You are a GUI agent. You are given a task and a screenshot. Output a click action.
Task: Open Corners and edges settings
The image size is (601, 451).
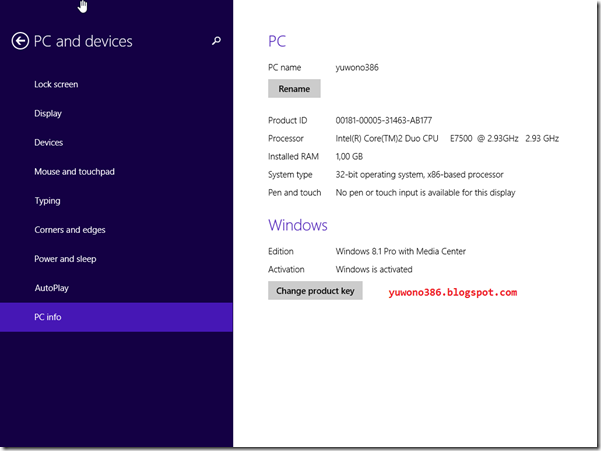click(70, 230)
